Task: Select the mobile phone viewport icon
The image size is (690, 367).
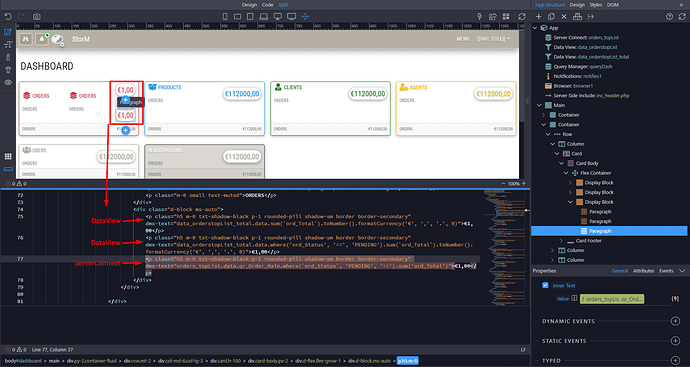Action: [225, 16]
